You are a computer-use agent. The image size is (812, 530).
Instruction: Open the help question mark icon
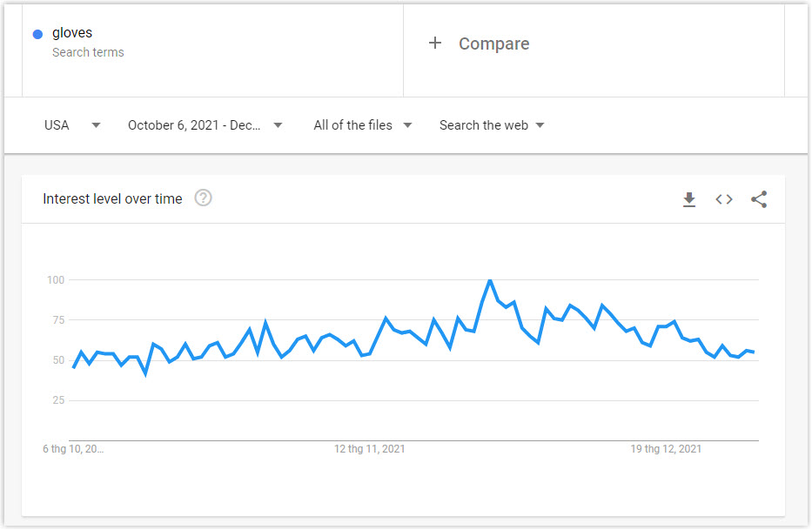point(203,198)
